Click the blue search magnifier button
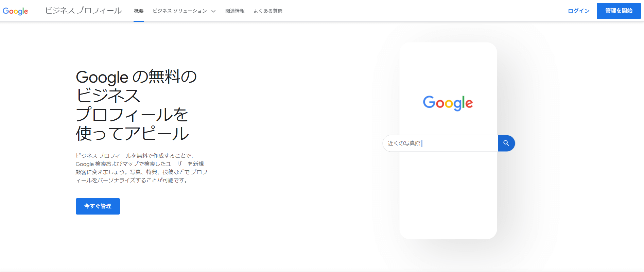 point(506,143)
